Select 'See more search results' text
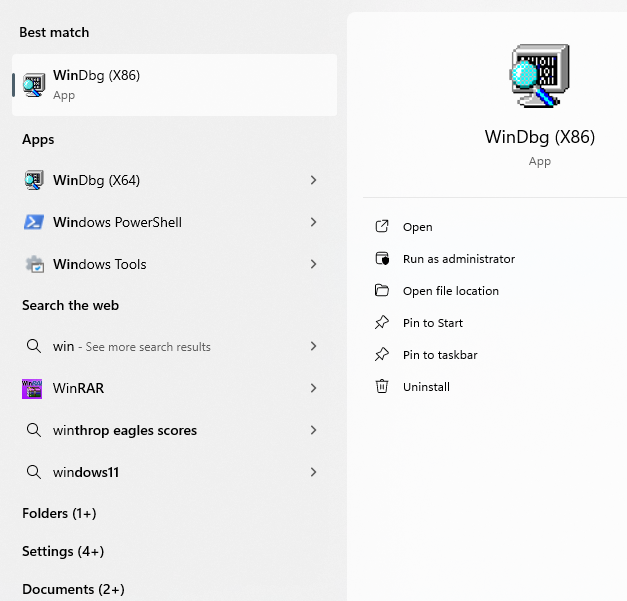The image size is (627, 601). point(148,347)
